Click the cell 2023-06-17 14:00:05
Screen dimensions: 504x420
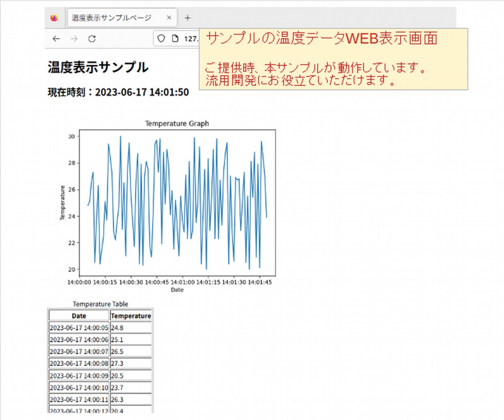click(x=79, y=328)
